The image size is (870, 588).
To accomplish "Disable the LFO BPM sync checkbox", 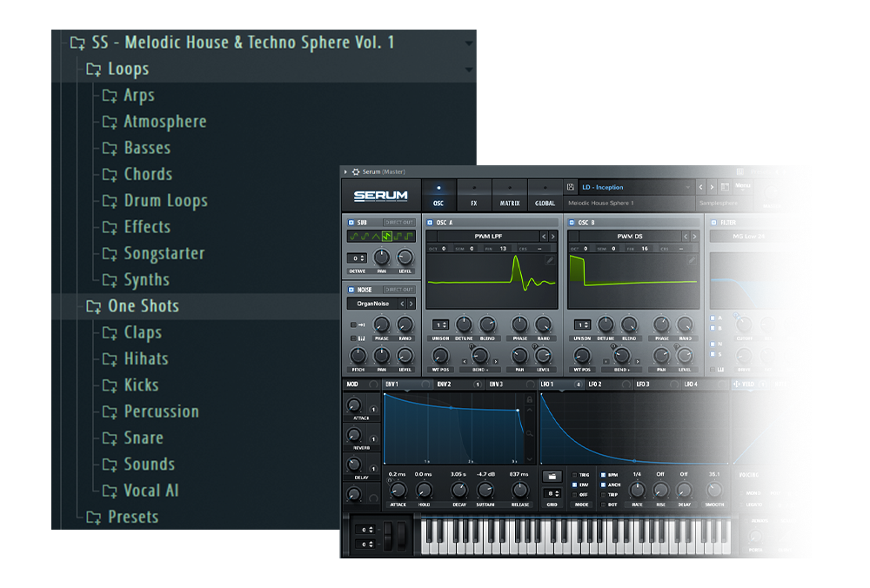I will point(603,476).
